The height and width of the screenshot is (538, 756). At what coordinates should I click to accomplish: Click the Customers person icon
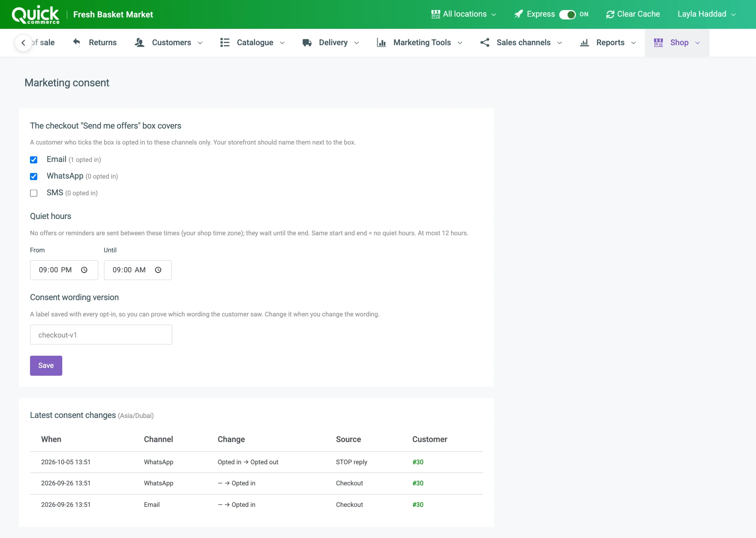[139, 43]
